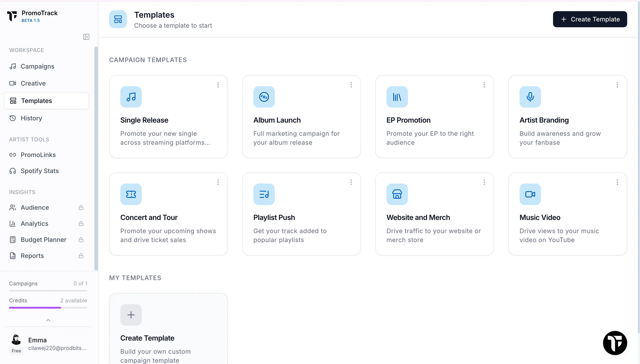Click the Artist Branding microphone icon
The height and width of the screenshot is (364, 640).
pos(530,97)
